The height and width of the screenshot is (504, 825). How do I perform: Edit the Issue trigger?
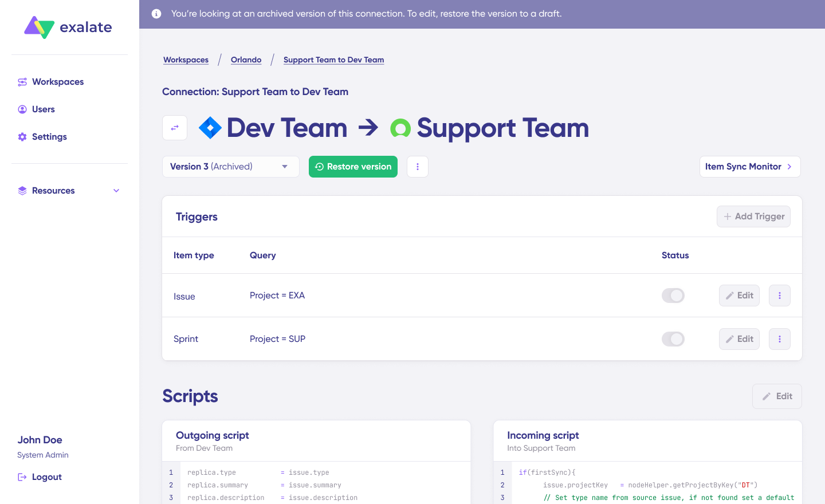739,296
